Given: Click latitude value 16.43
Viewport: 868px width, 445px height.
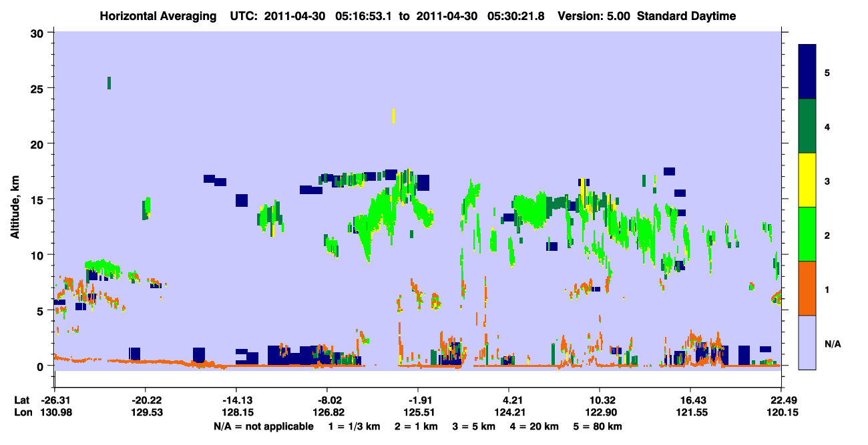Looking at the screenshot, I should click(x=690, y=400).
